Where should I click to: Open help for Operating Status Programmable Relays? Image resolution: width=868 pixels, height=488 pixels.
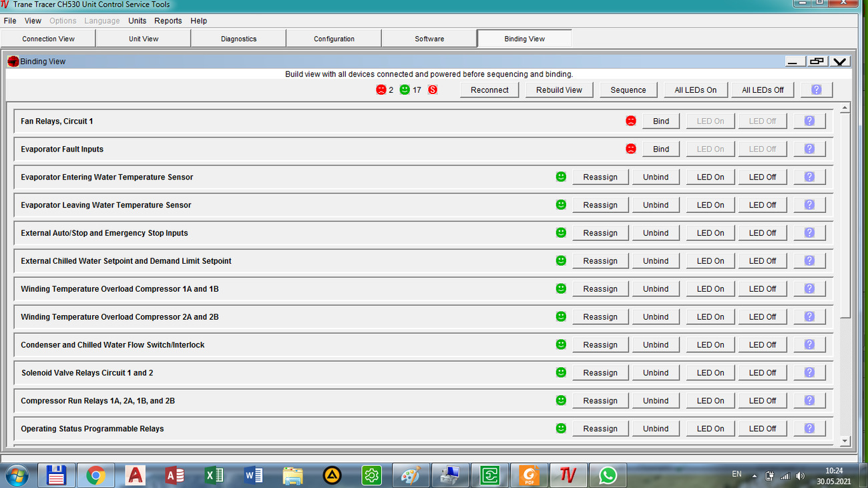pyautogui.click(x=809, y=429)
